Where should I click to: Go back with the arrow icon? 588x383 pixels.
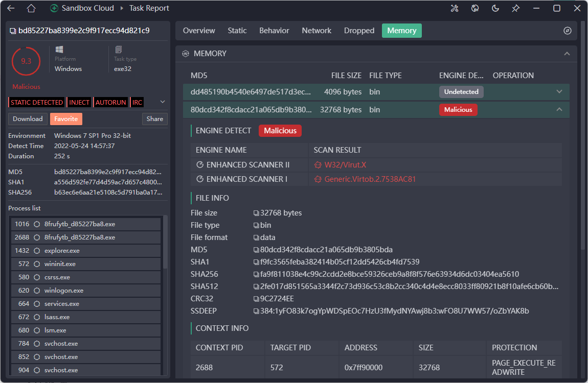[x=11, y=8]
